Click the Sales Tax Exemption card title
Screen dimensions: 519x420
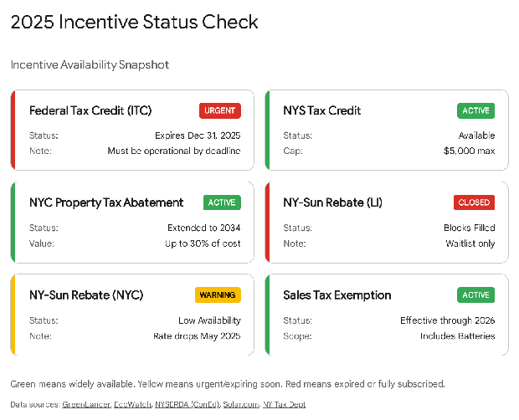[337, 295]
